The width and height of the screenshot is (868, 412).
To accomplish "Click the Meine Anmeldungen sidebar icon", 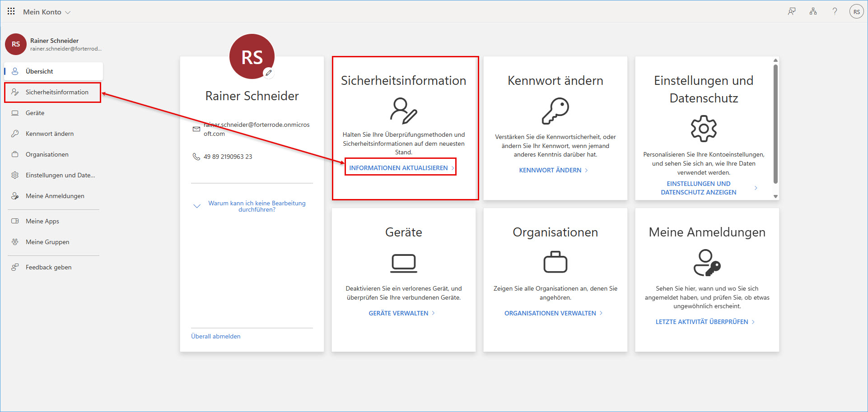I will (15, 196).
